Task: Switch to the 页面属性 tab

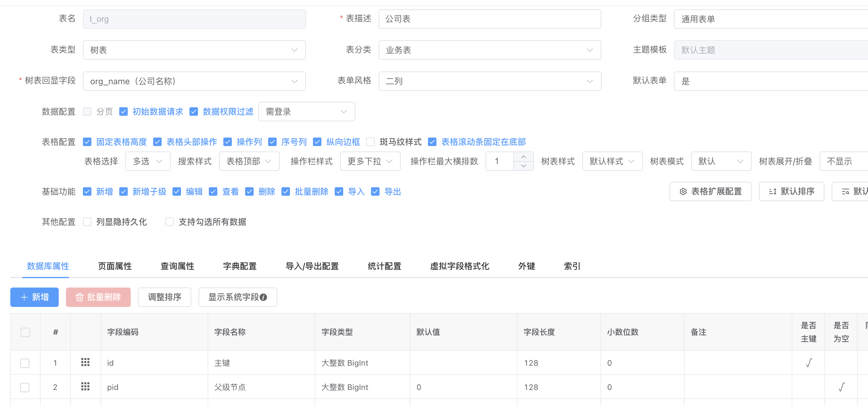Action: tap(115, 266)
